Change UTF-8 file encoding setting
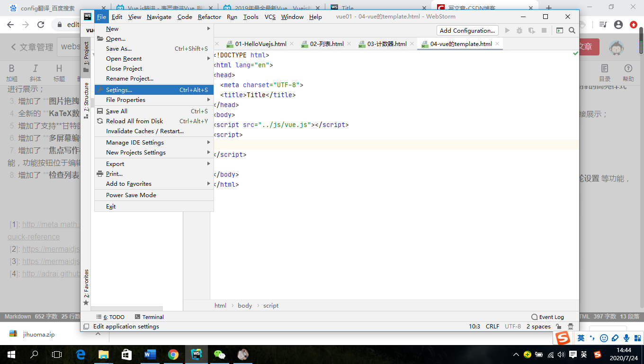644x364 pixels. (513, 327)
